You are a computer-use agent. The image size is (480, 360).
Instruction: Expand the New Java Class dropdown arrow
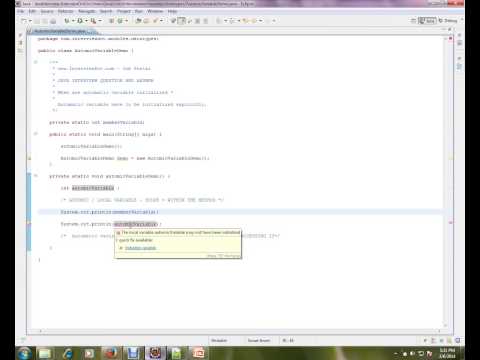pos(126,21)
